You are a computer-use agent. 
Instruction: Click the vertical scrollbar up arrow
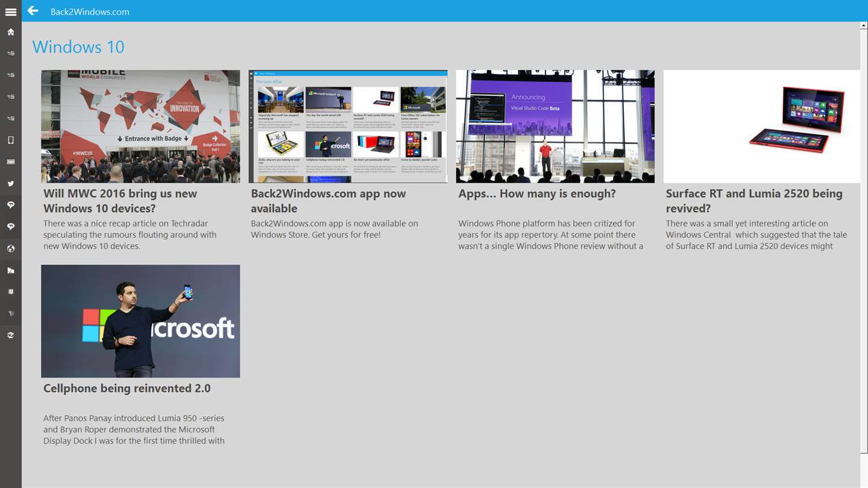tap(864, 26)
